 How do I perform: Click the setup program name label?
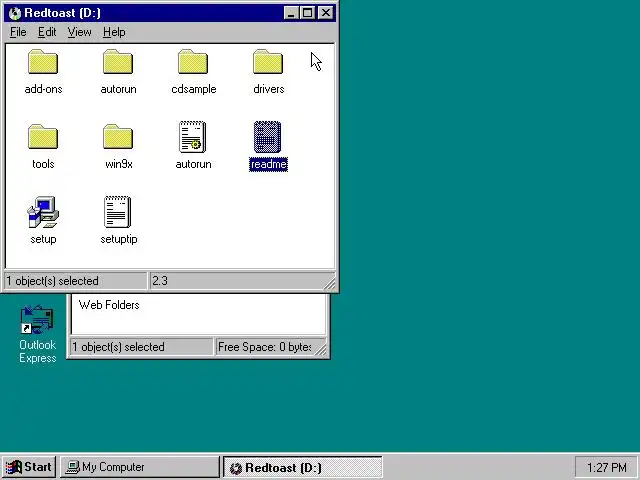click(43, 239)
